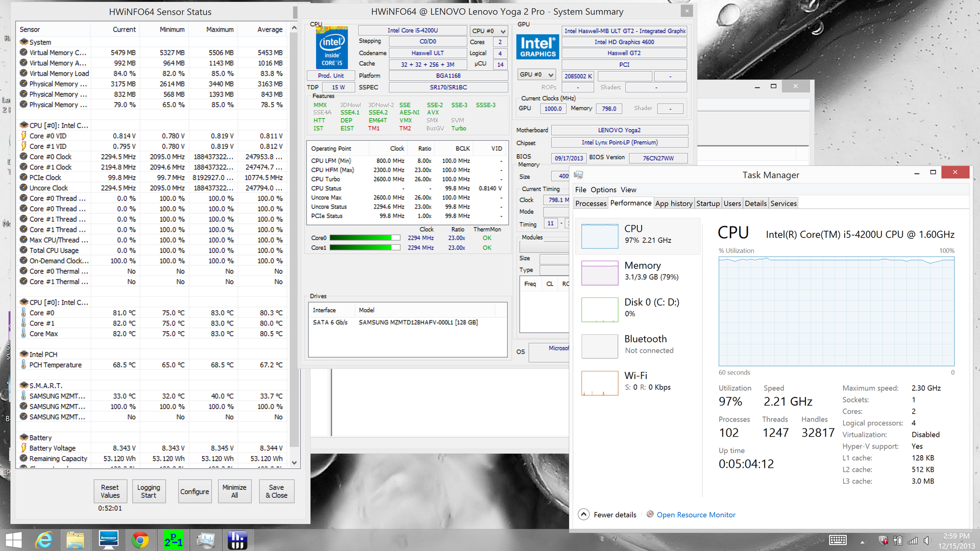Show hidden system tray icons
The height and width of the screenshot is (551, 980).
tap(863, 541)
